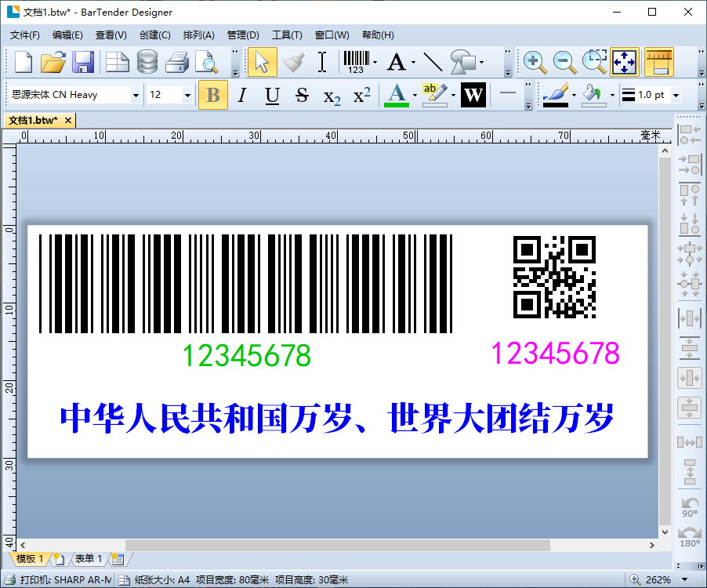Click the horizontal scrollbar thumb
The image size is (707, 588).
tap(337, 545)
